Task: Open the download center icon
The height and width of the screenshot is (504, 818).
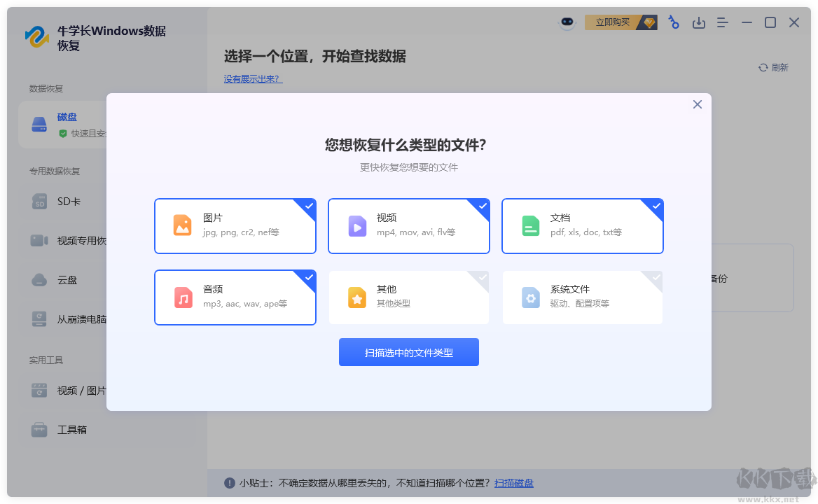Action: [x=698, y=22]
